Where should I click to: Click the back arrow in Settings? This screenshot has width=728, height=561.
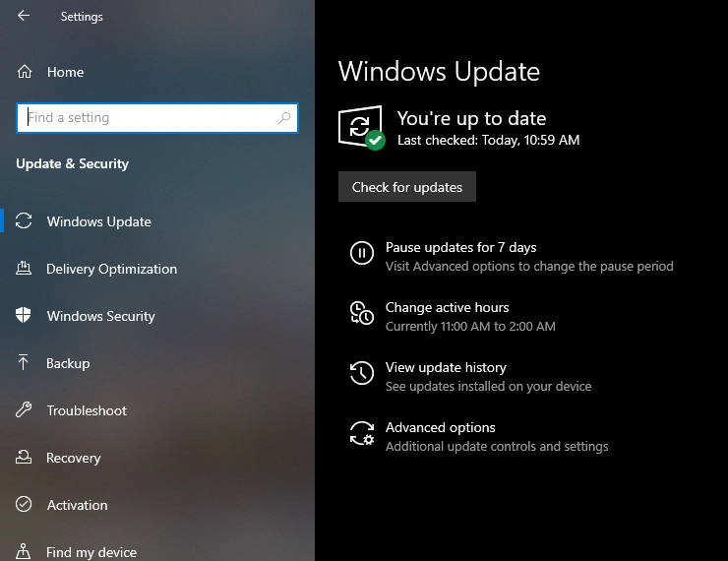coord(24,16)
